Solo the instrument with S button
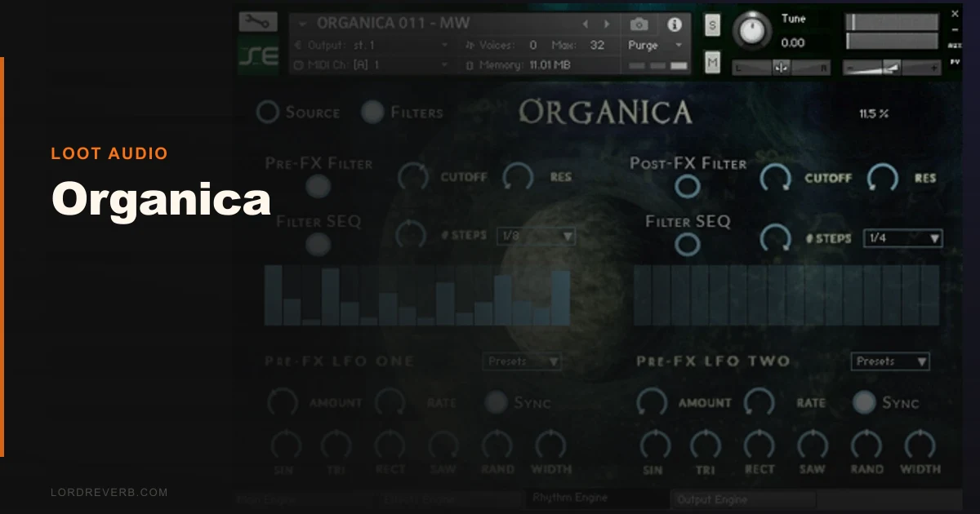The image size is (980, 514). click(x=712, y=24)
